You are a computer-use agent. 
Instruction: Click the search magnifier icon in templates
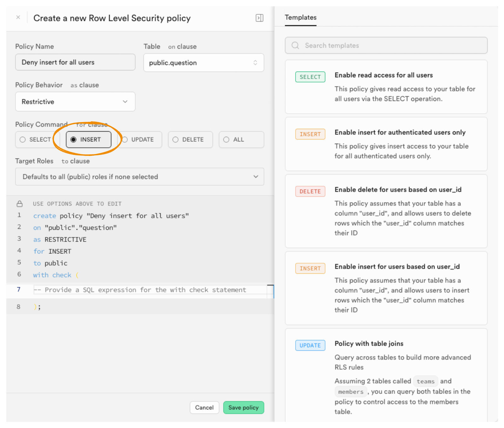[x=295, y=45]
